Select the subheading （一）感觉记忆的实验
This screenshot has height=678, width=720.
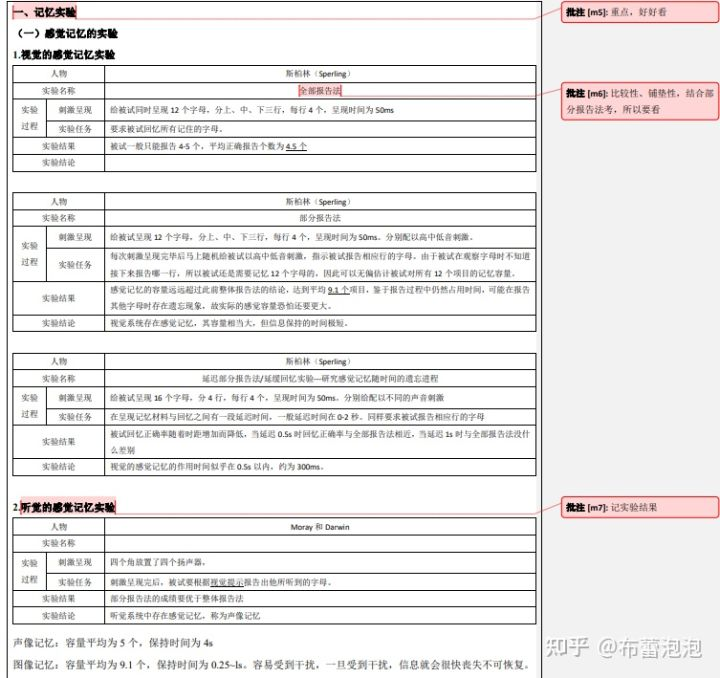coord(68,34)
